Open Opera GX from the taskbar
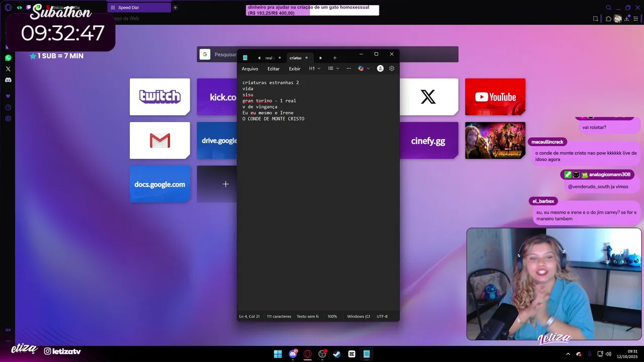This screenshot has width=644, height=362. pyautogui.click(x=307, y=354)
